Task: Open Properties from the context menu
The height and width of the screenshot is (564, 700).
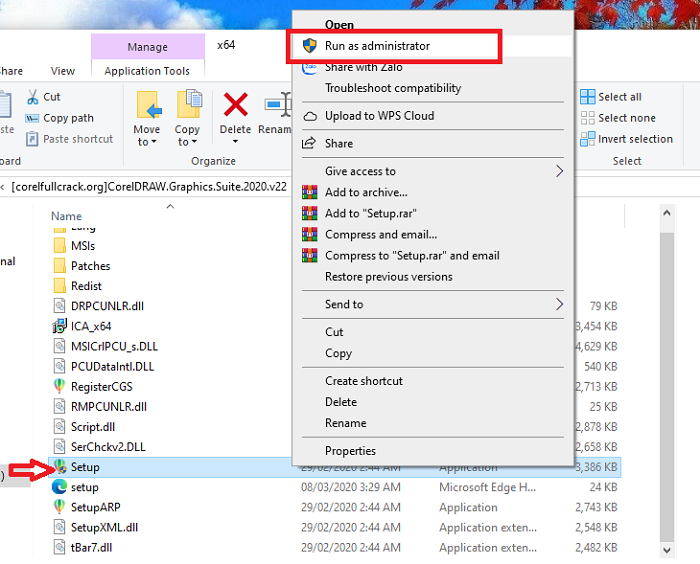Action: [350, 451]
